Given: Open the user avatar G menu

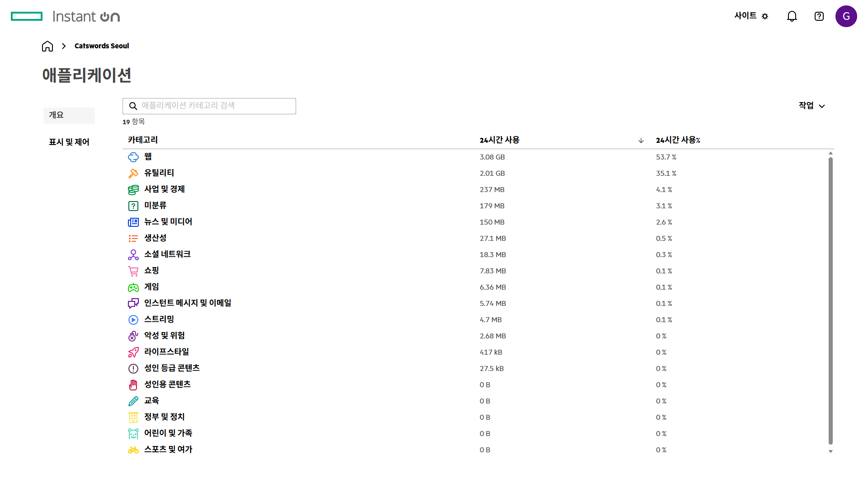Looking at the screenshot, I should coord(846,17).
